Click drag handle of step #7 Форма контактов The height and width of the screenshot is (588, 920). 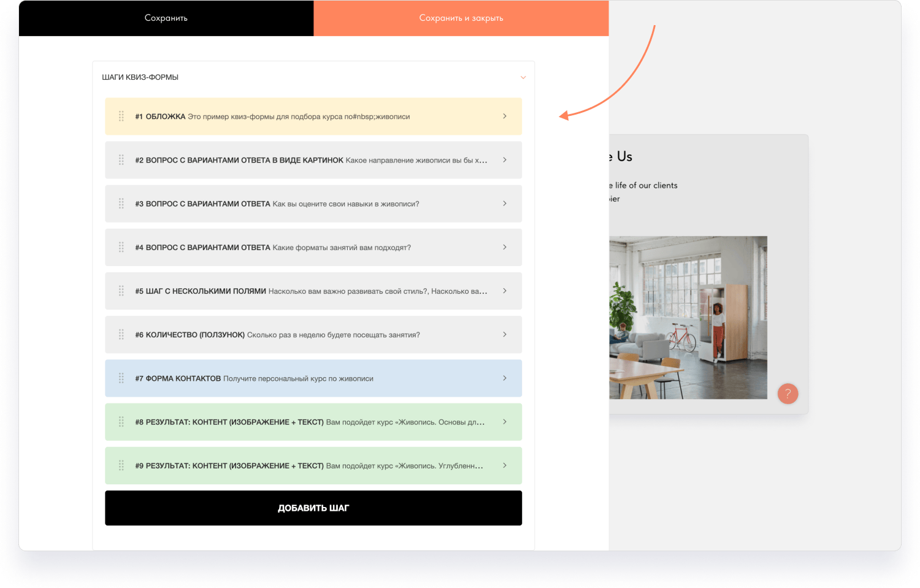coord(121,378)
